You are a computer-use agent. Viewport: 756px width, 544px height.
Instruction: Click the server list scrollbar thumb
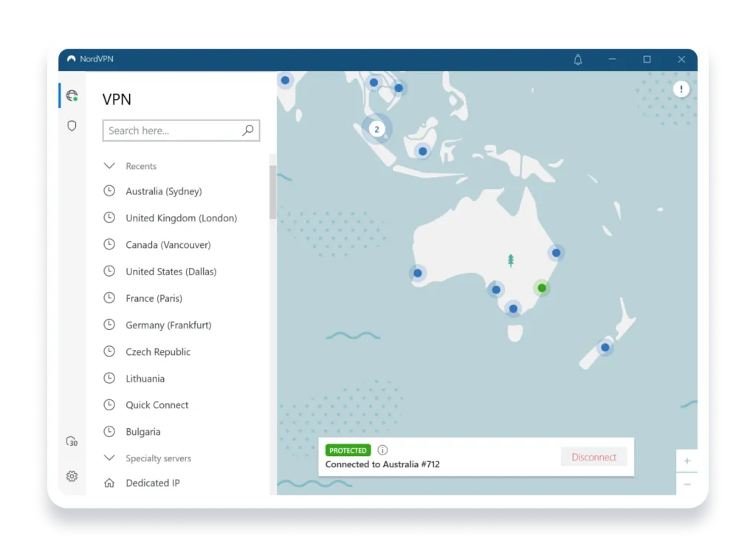(x=273, y=192)
